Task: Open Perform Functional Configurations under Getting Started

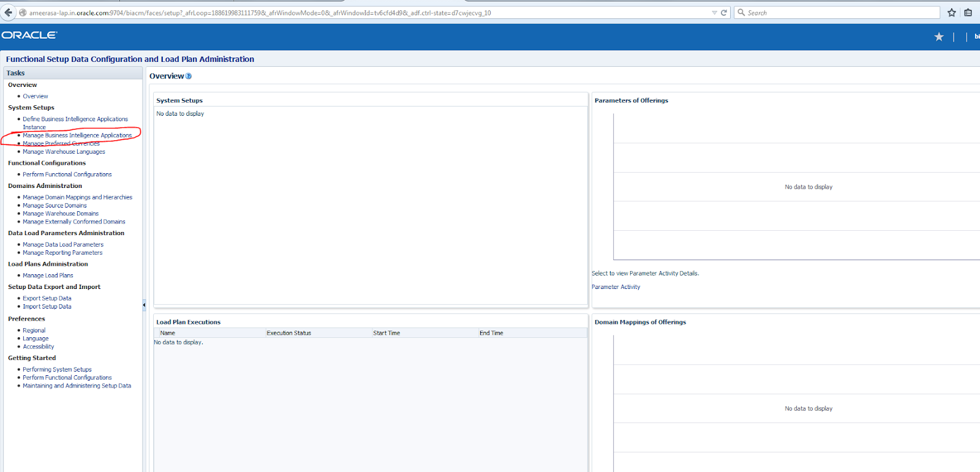Action: pyautogui.click(x=67, y=378)
